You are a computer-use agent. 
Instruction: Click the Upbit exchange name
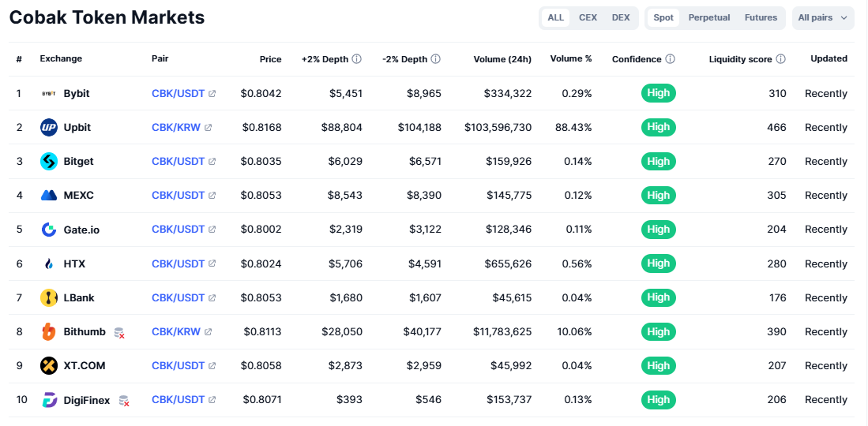point(77,128)
